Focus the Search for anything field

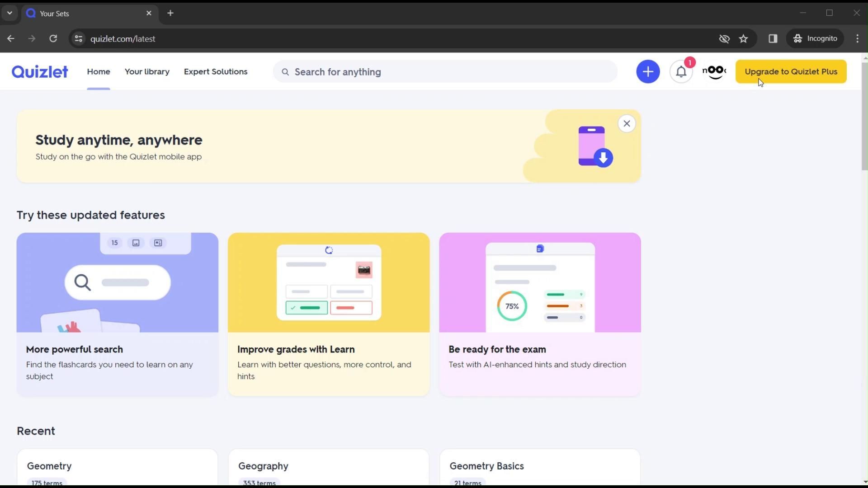pyautogui.click(x=445, y=72)
